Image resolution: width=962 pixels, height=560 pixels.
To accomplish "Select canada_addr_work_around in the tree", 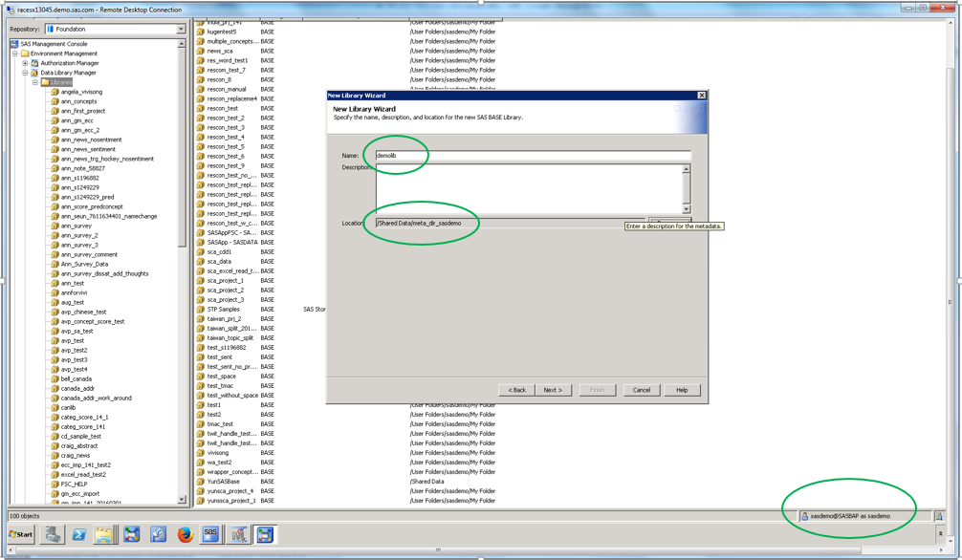I will (96, 398).
